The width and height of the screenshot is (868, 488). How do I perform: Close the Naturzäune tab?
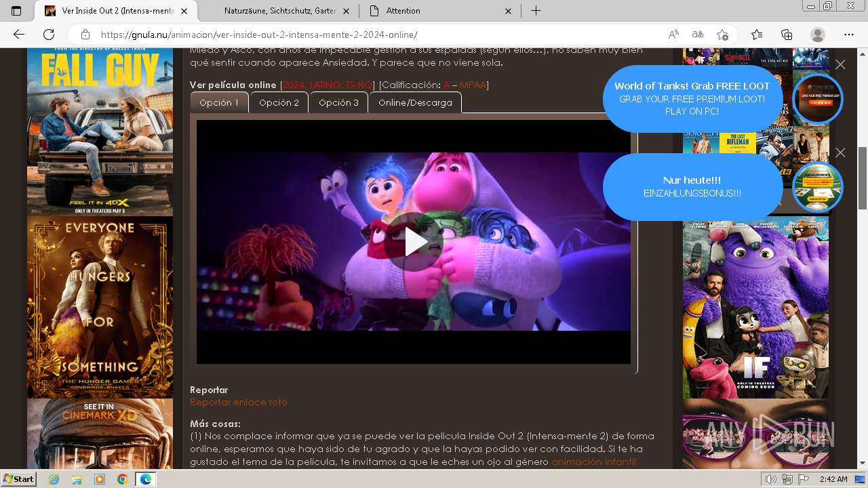click(x=347, y=11)
